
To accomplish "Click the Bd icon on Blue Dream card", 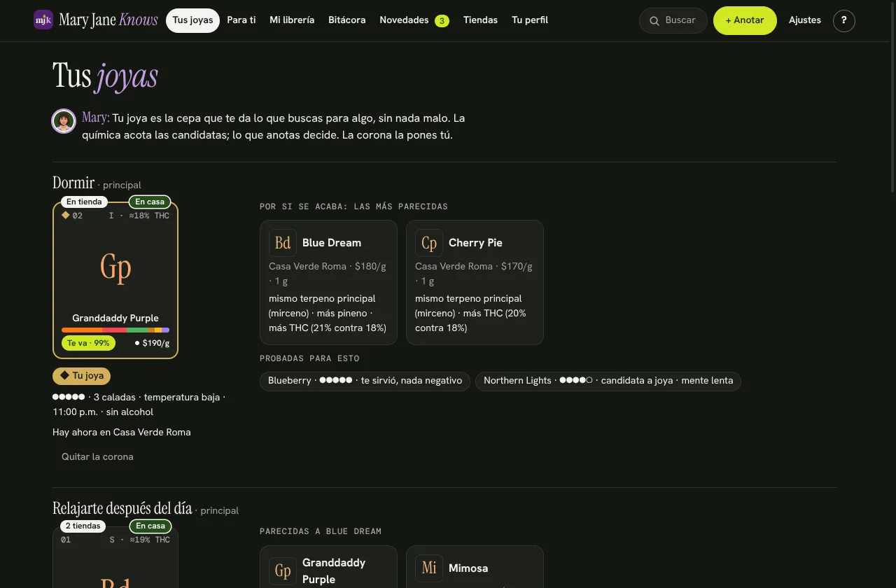I will (283, 243).
